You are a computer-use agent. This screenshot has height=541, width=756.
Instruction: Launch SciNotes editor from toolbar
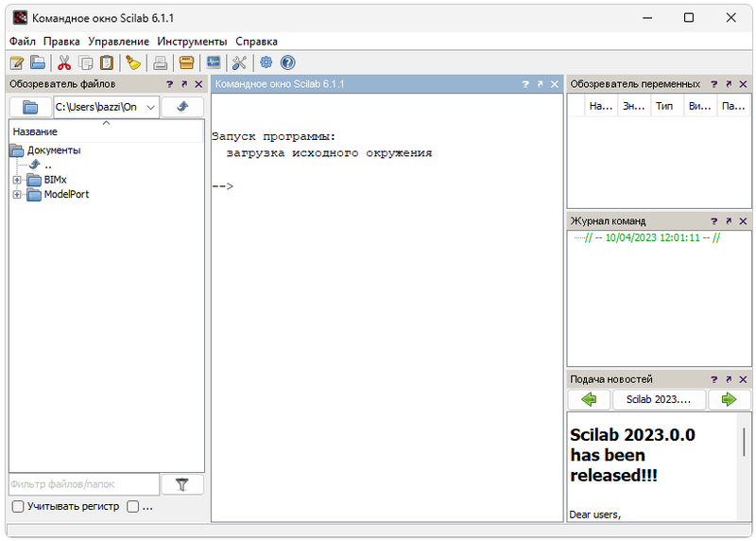pyautogui.click(x=16, y=63)
